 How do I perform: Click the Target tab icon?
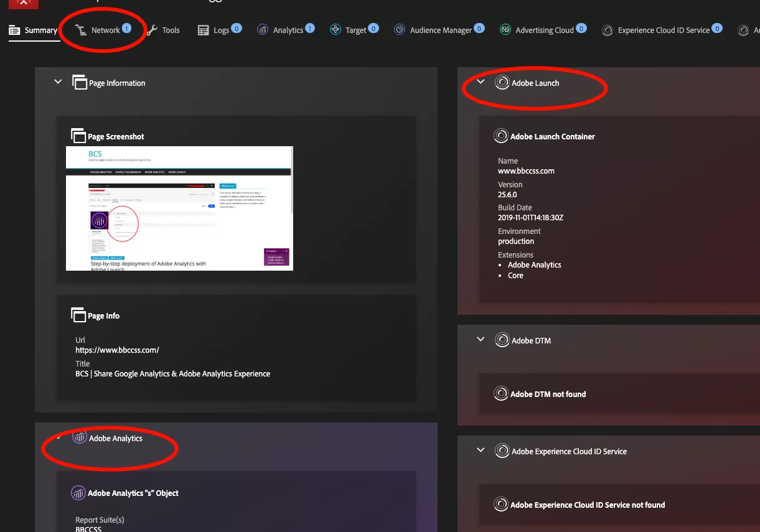coord(335,29)
